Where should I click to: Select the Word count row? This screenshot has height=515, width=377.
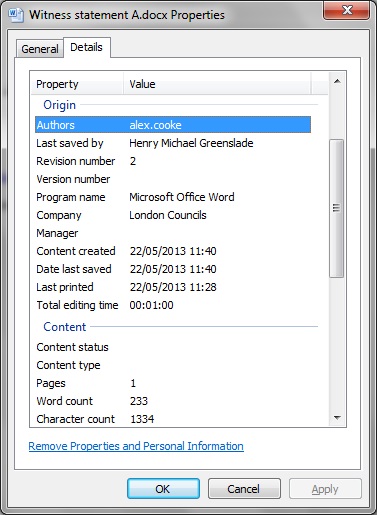[173, 401]
